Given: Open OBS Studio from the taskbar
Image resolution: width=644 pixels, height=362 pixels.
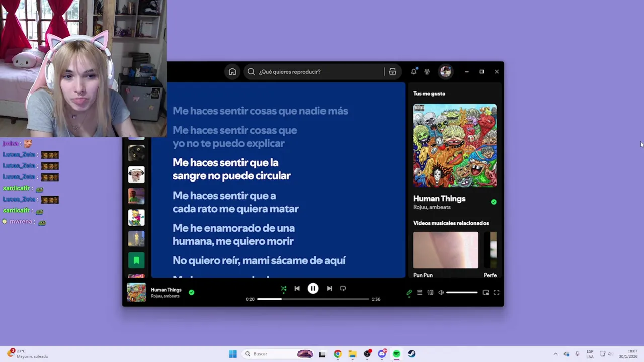Looking at the screenshot, I should [x=367, y=354].
